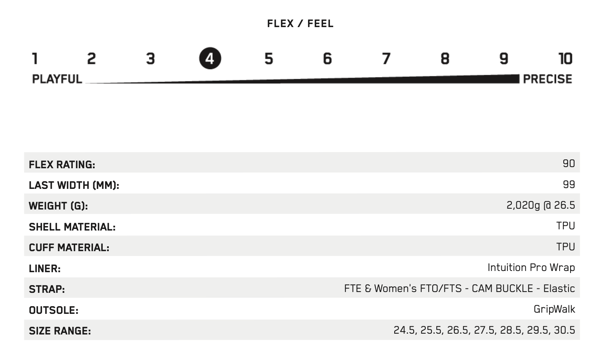Click the FLEX RATING label
Viewport: 596px width, 364px height.
(62, 165)
